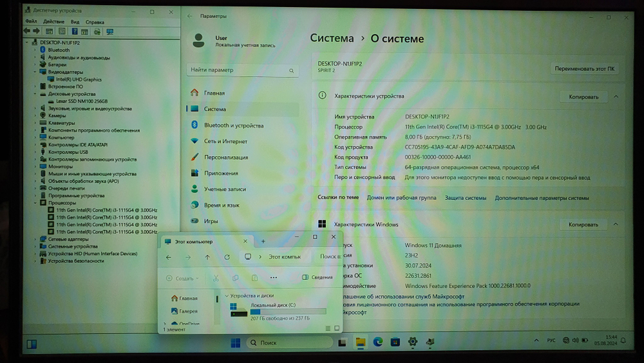This screenshot has width=644, height=363.
Task: Click Windows Start button on taskbar
Action: tap(235, 342)
